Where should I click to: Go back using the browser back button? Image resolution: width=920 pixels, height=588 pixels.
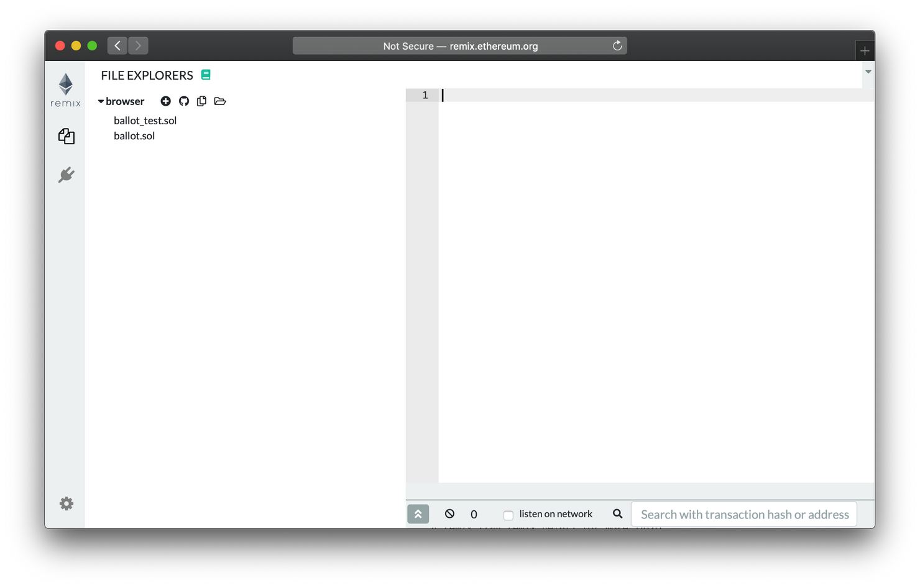[117, 45]
